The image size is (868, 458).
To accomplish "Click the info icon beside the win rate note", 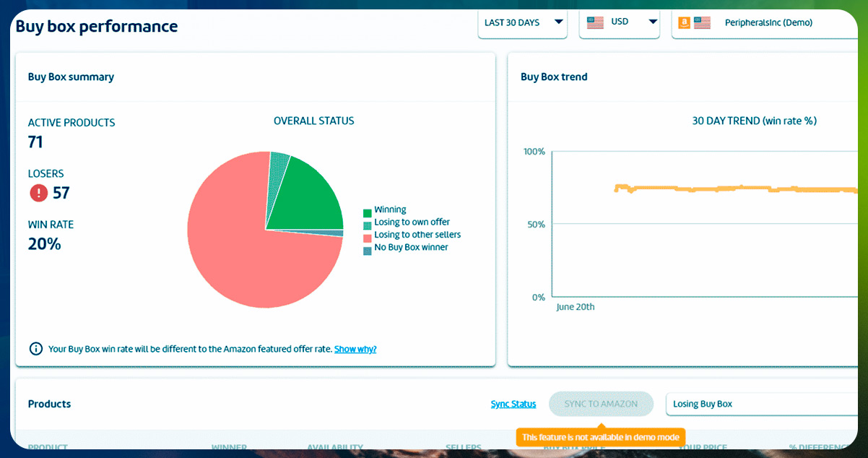I will [x=35, y=349].
